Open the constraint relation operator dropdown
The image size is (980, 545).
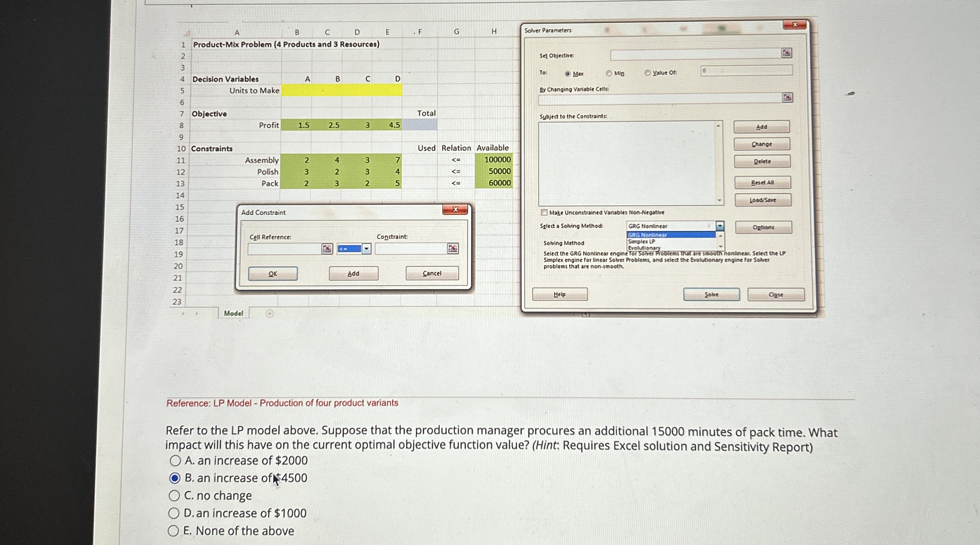[x=366, y=249]
